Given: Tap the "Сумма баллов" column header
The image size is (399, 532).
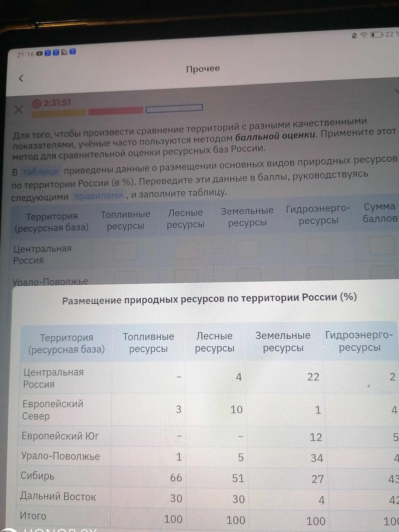Looking at the screenshot, I should point(380,213).
